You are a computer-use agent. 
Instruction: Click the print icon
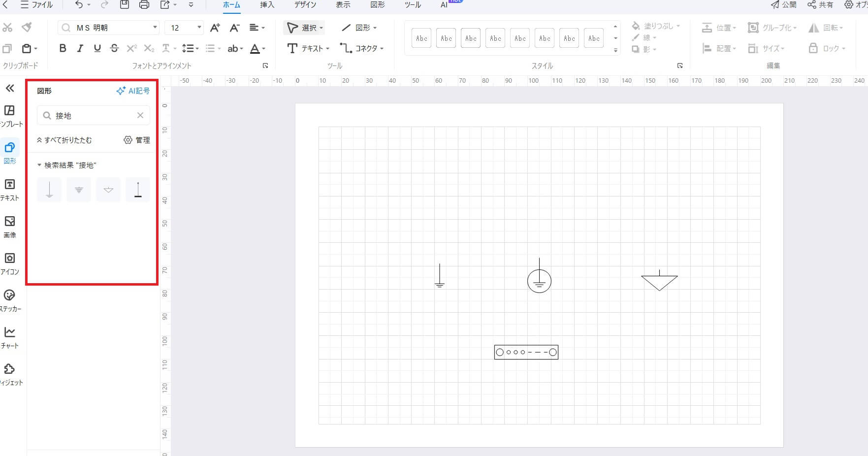(x=144, y=5)
